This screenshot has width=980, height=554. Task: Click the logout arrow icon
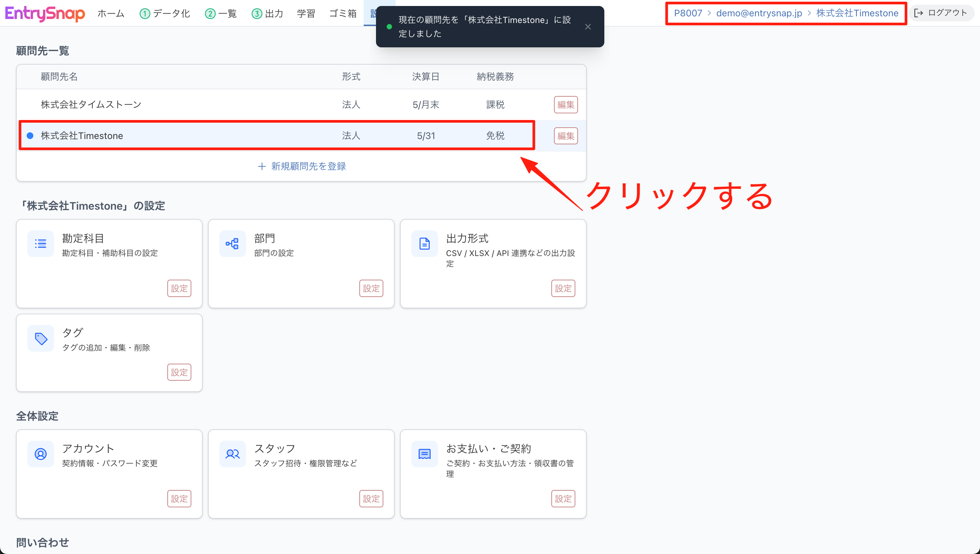tap(919, 13)
